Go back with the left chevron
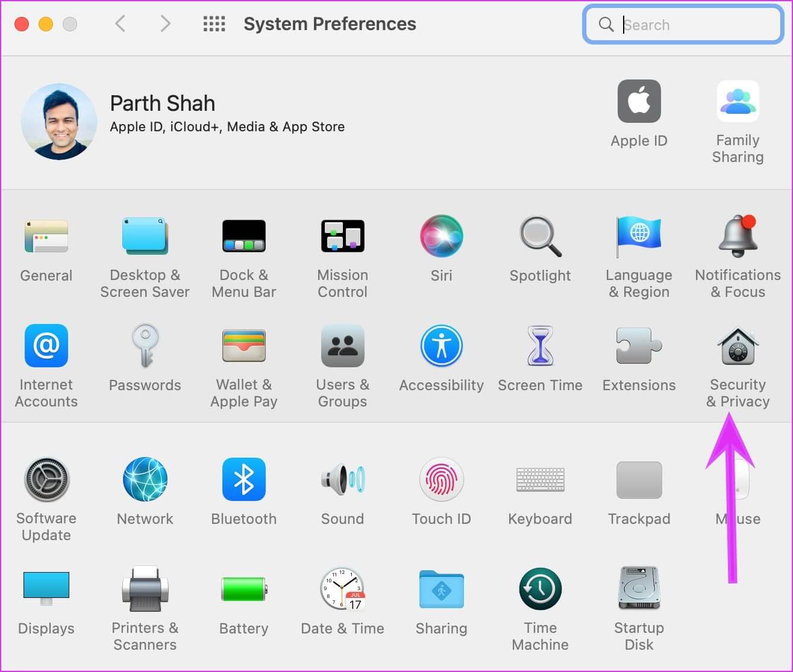Image resolution: width=793 pixels, height=672 pixels. tap(120, 24)
